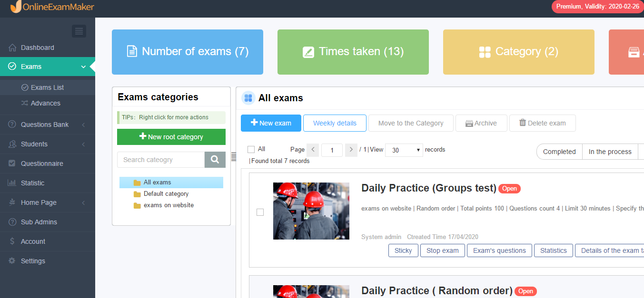Click the Dashboard home icon
The height and width of the screenshot is (298, 644).
[x=12, y=48]
